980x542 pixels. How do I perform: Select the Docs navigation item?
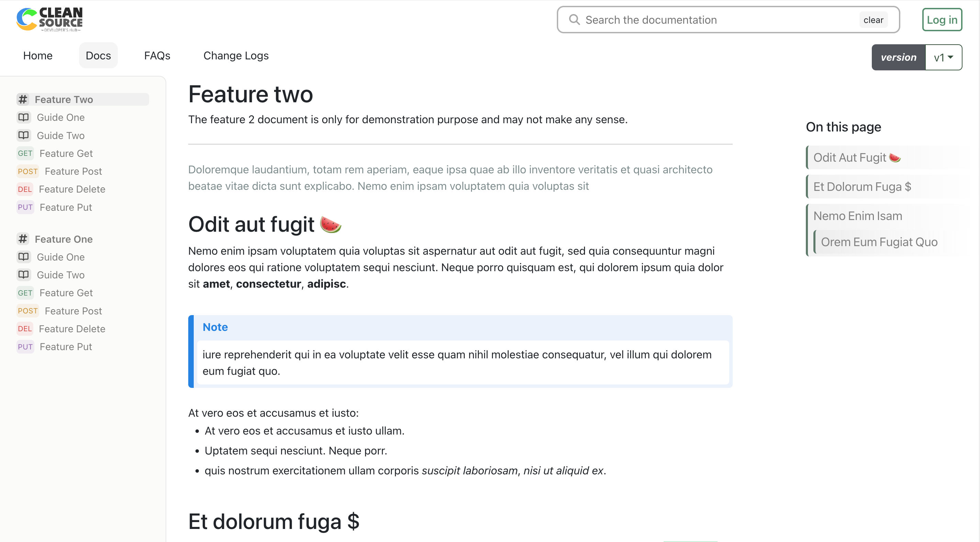[x=98, y=56]
